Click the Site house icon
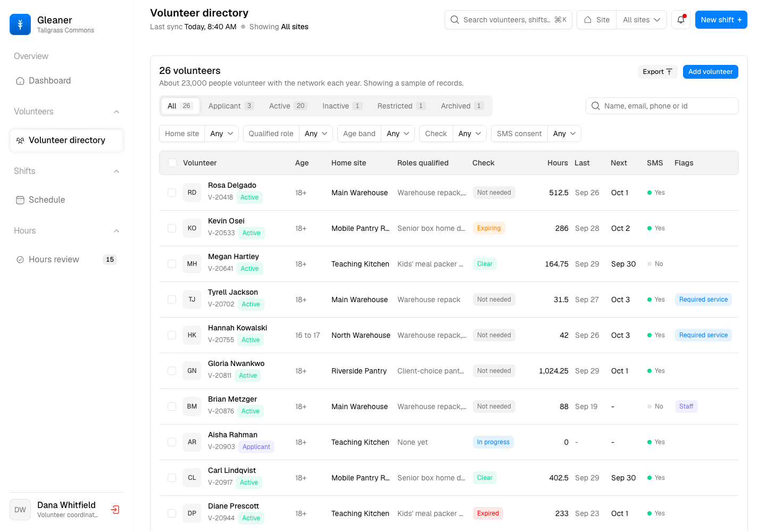Screen dimensions: 766x532 click(x=588, y=20)
